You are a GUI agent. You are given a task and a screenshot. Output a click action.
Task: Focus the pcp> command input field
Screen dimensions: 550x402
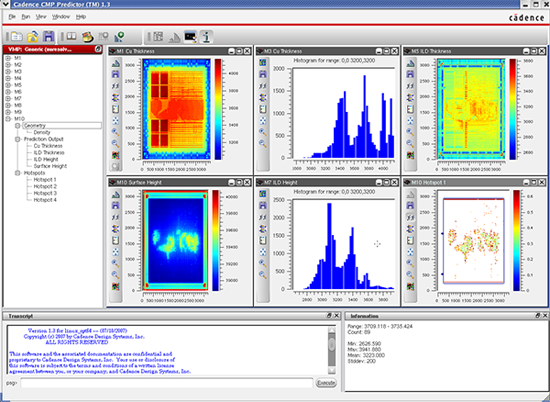(x=167, y=383)
